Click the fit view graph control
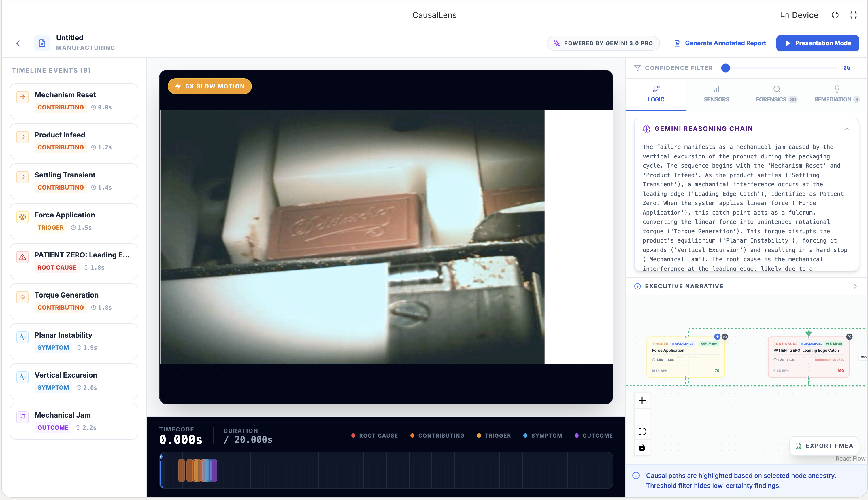 coord(642,432)
